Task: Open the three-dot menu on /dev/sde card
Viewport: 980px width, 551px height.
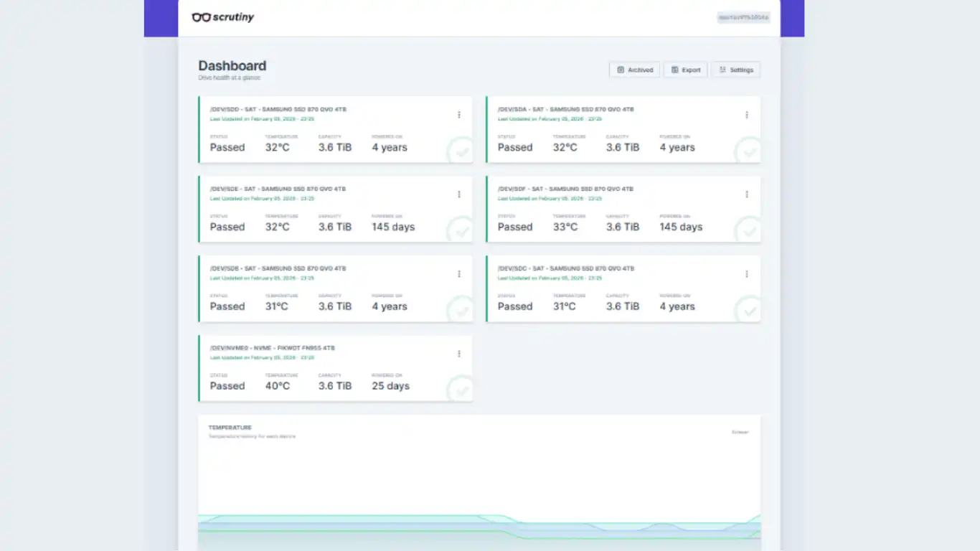Action: click(459, 194)
